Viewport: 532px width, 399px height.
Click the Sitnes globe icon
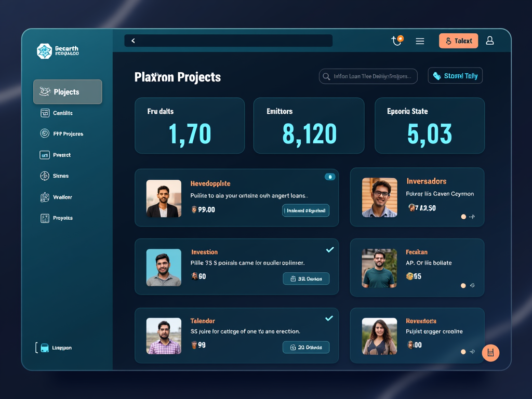[45, 176]
